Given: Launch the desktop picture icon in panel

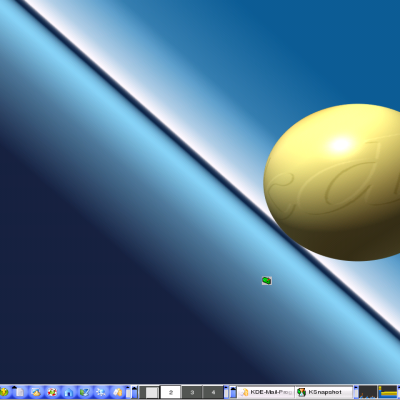Looking at the screenshot, I should [36, 392].
